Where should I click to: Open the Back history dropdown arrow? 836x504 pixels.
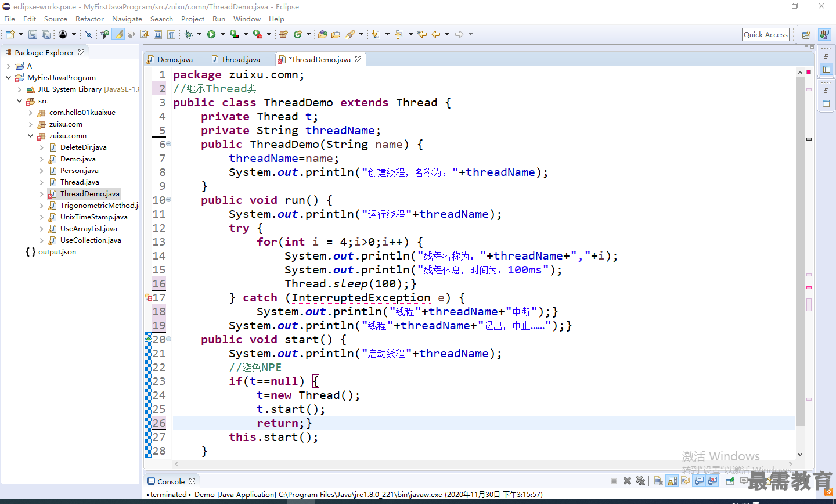(x=447, y=34)
